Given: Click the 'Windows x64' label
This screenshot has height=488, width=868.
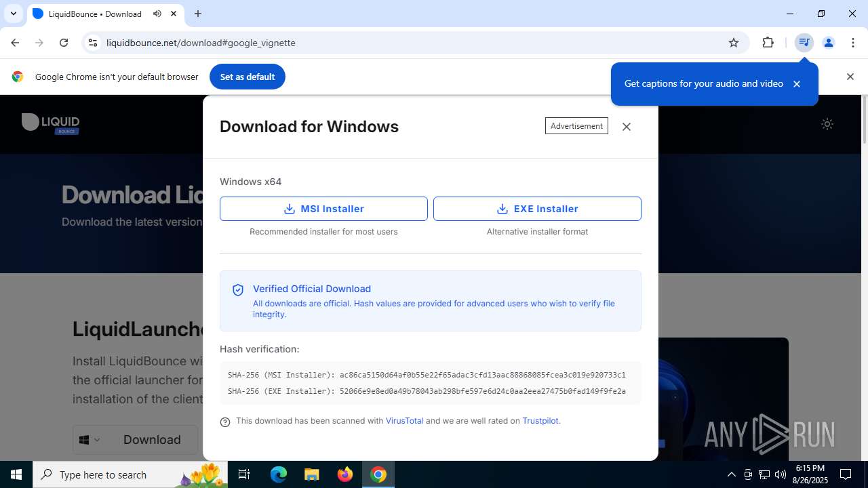Looking at the screenshot, I should pos(250,182).
